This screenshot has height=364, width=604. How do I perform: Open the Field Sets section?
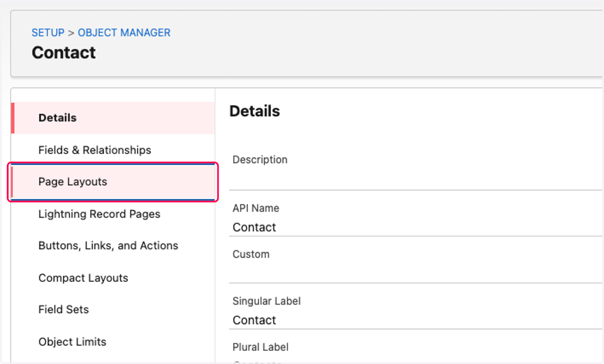pos(113,310)
